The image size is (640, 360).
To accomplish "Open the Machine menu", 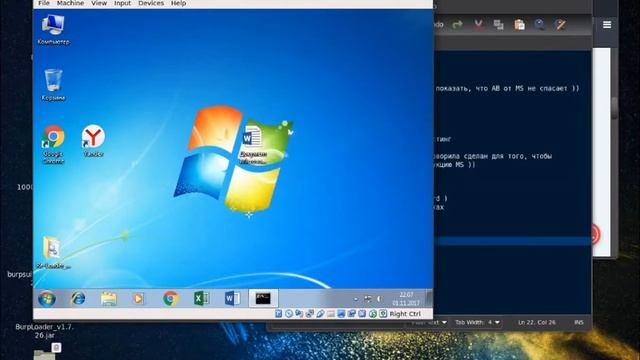I will coord(70,3).
